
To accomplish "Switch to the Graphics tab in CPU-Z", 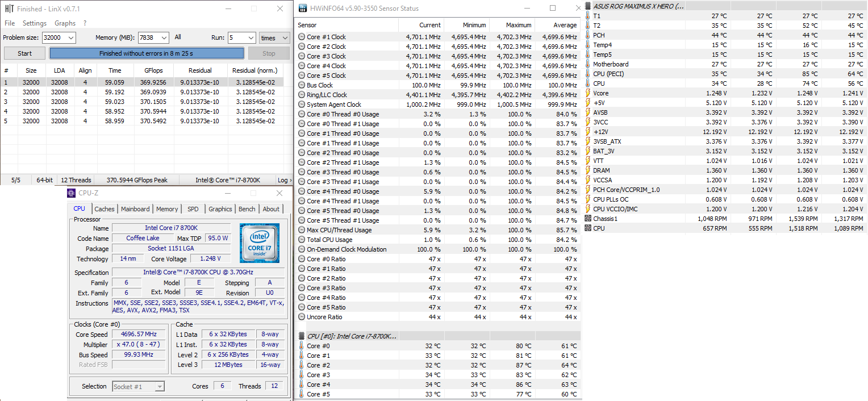I will pos(220,209).
